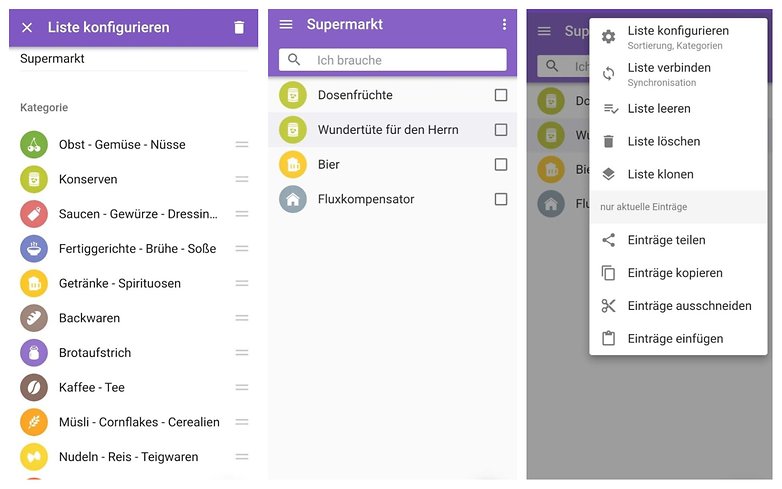Open hamburger menu beside Supermarkt title
Image resolution: width=782 pixels, height=489 pixels.
point(286,24)
